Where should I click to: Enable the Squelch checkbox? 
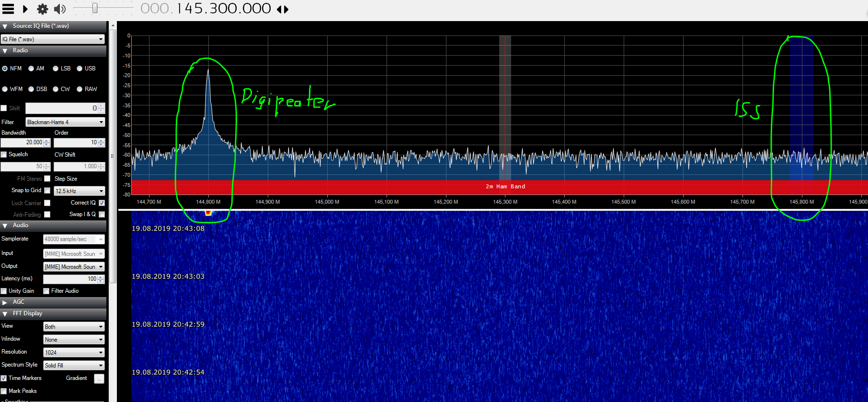point(4,154)
